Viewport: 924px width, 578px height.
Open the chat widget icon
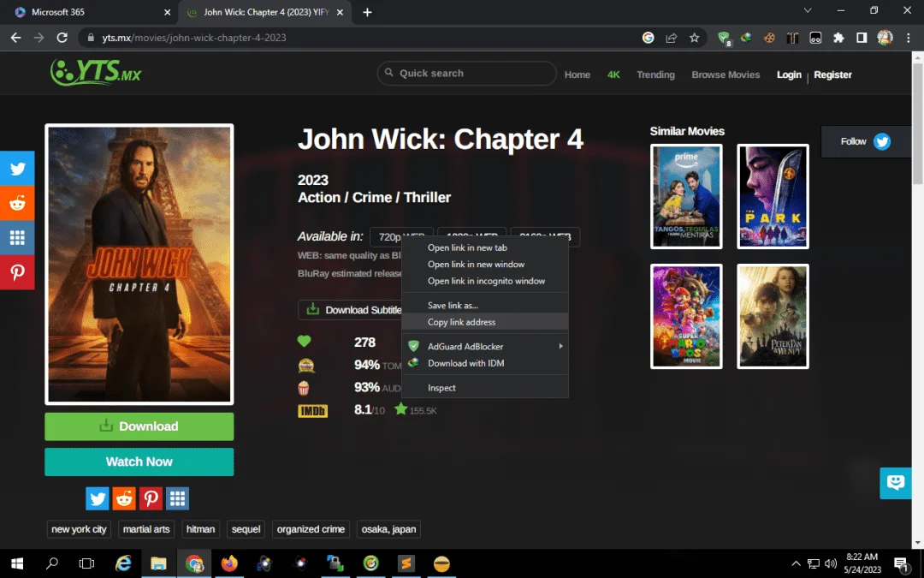click(896, 483)
